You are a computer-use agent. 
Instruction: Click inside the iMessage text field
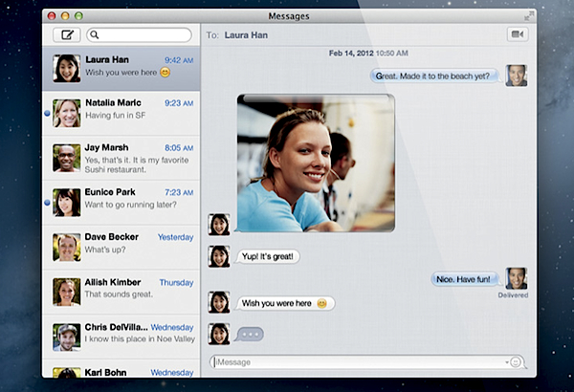pyautogui.click(x=359, y=362)
